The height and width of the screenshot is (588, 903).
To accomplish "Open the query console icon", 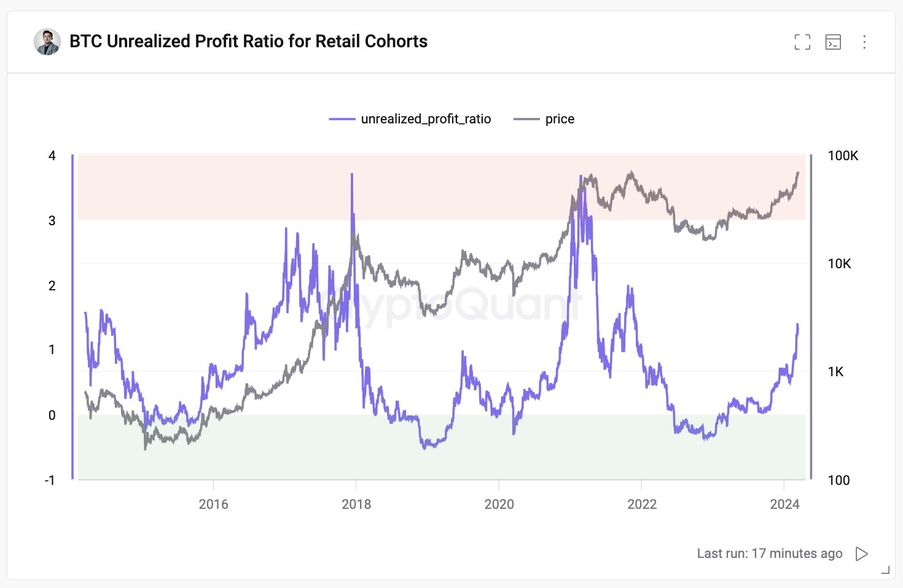I will click(833, 42).
